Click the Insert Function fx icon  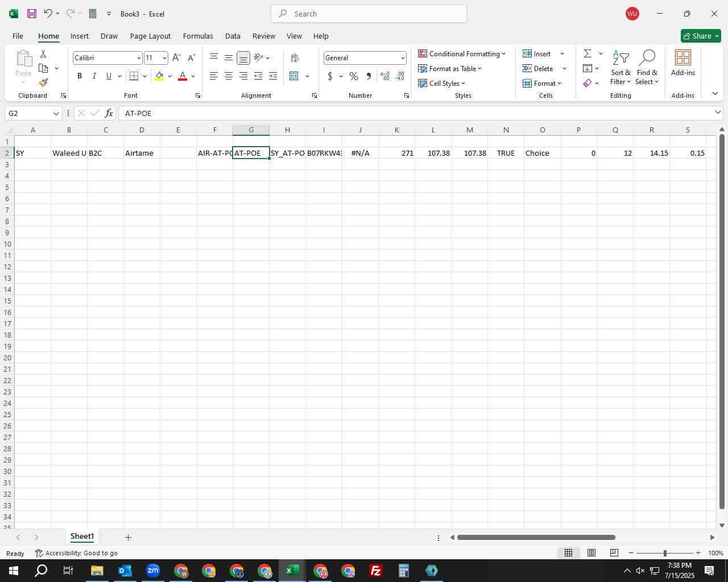(x=109, y=113)
